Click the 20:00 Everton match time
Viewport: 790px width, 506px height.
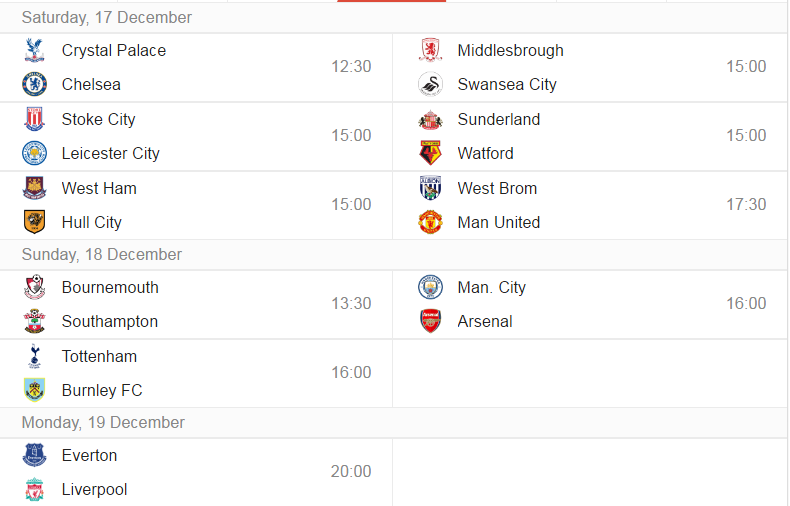[x=351, y=472]
